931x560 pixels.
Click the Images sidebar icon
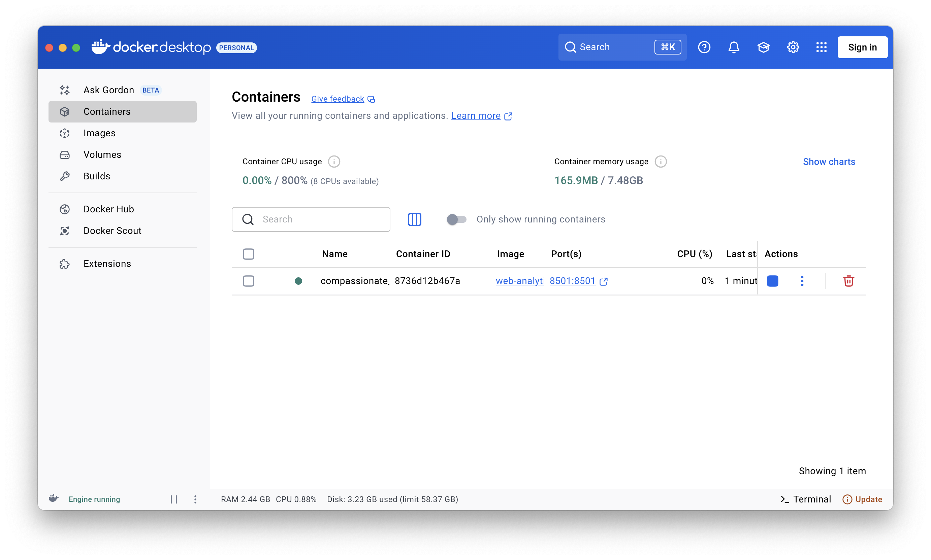(65, 133)
